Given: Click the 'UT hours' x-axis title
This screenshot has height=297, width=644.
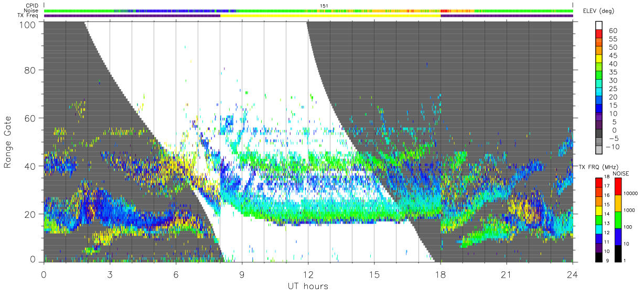Looking at the screenshot, I should pyautogui.click(x=308, y=287).
